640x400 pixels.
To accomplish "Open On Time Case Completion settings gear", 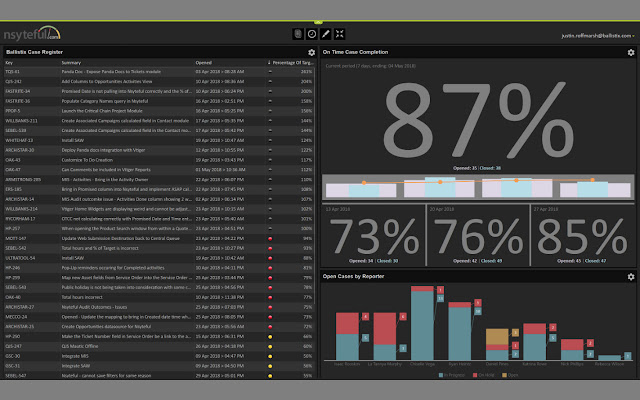I will coord(630,52).
